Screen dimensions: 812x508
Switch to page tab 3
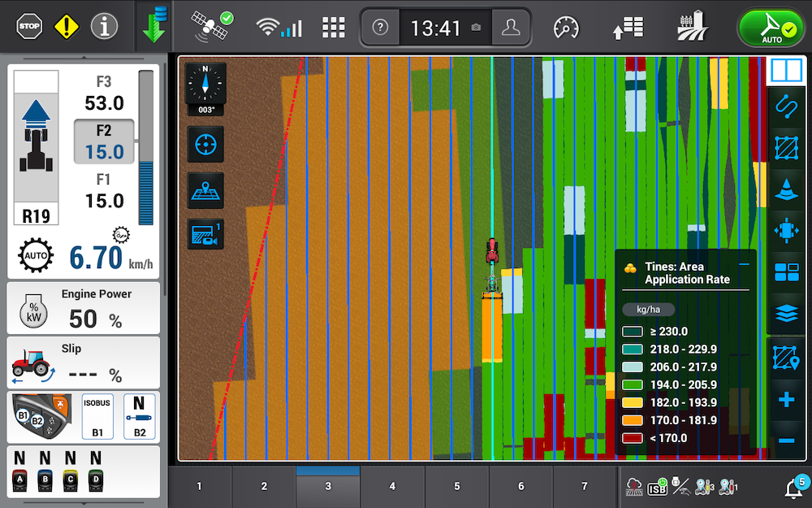tap(328, 486)
